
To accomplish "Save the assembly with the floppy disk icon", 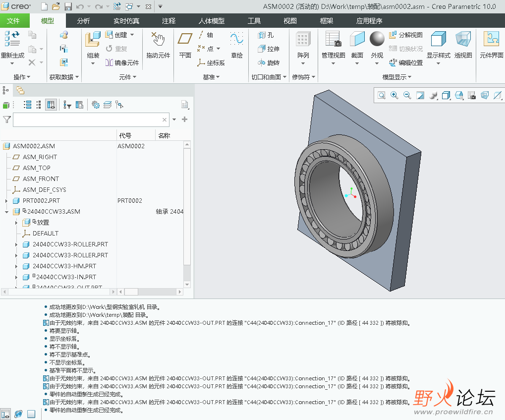I will click(68, 6).
